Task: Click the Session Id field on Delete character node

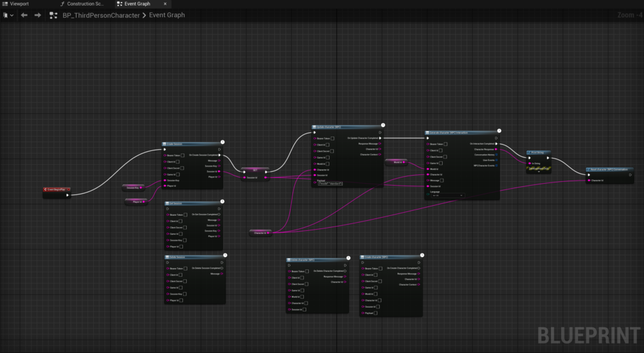Action: 304,310
